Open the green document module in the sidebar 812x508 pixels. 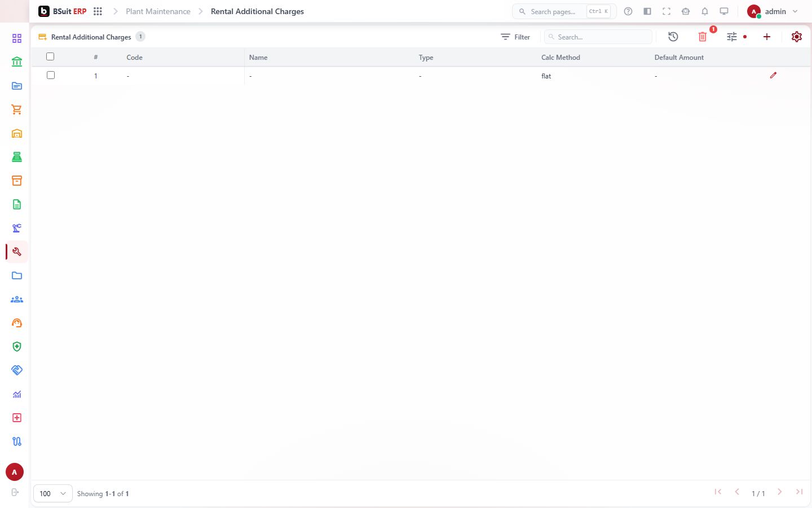tap(17, 204)
